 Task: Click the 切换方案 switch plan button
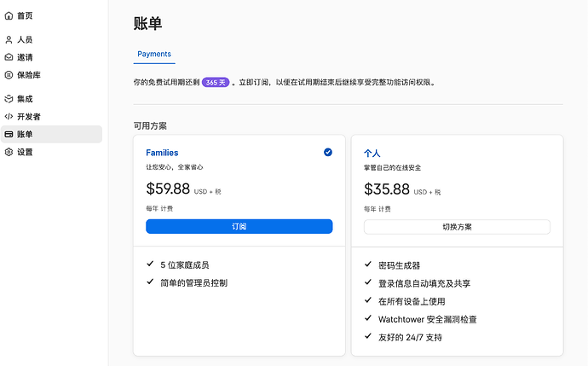pyautogui.click(x=457, y=227)
